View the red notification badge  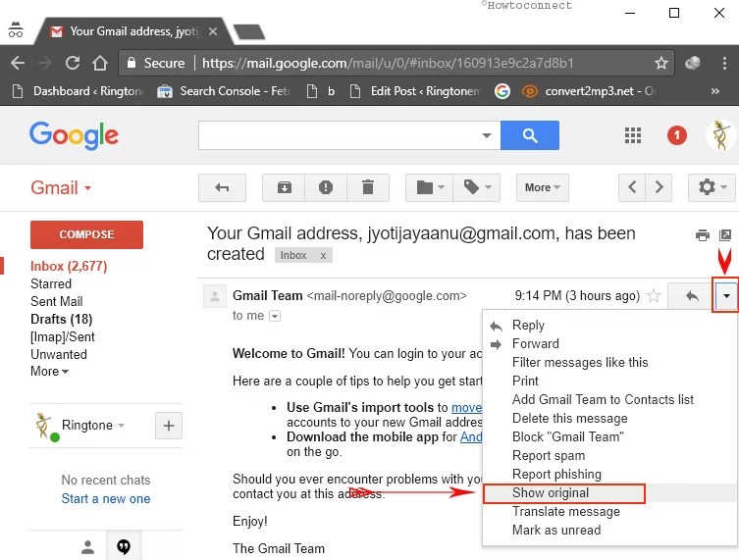(x=677, y=135)
